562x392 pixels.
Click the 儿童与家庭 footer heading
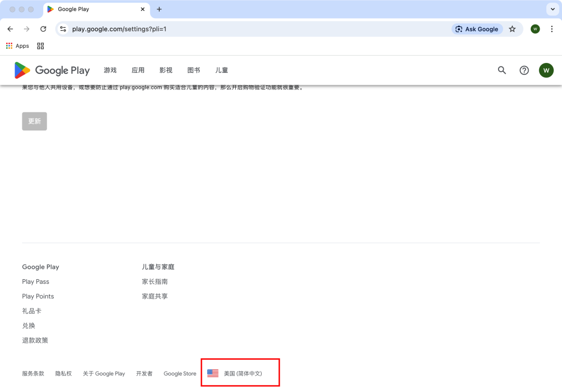point(158,267)
